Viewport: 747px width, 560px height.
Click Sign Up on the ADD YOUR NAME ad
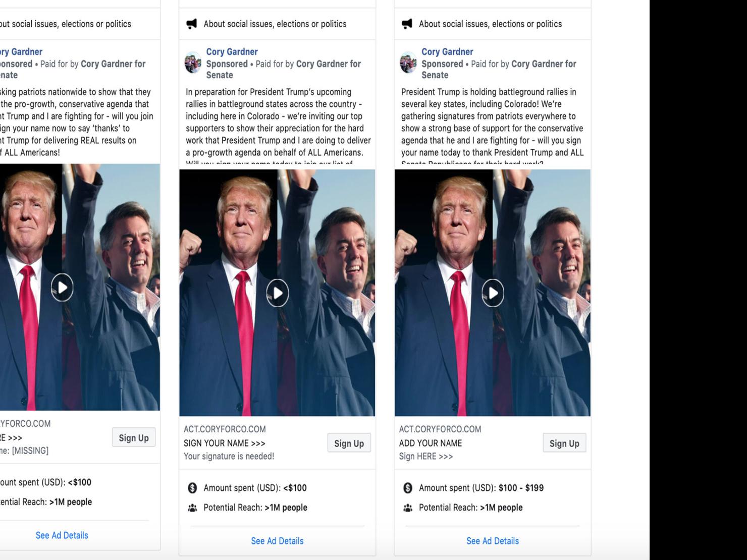click(564, 443)
